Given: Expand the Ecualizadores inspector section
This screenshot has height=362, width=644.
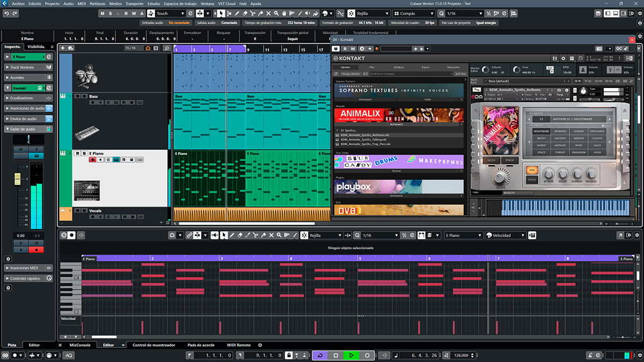Looking at the screenshot, I should click(x=29, y=98).
